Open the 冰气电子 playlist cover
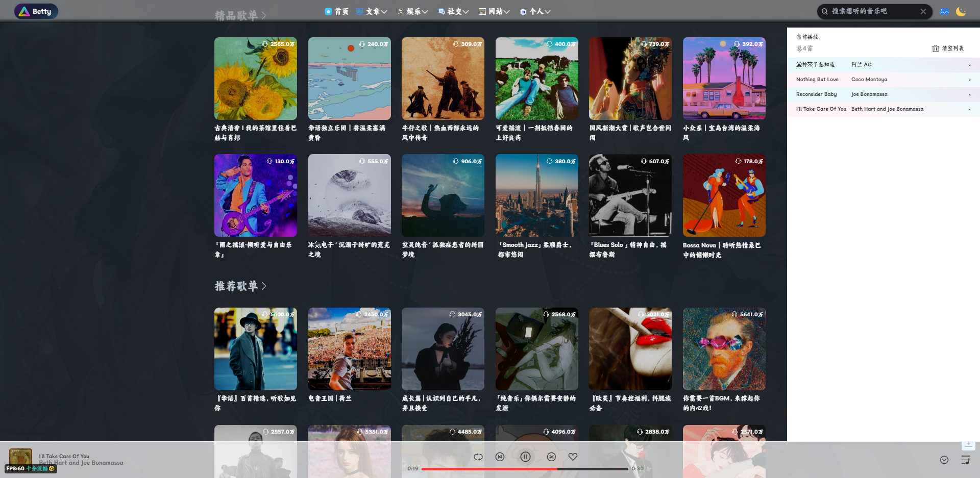 pos(350,195)
